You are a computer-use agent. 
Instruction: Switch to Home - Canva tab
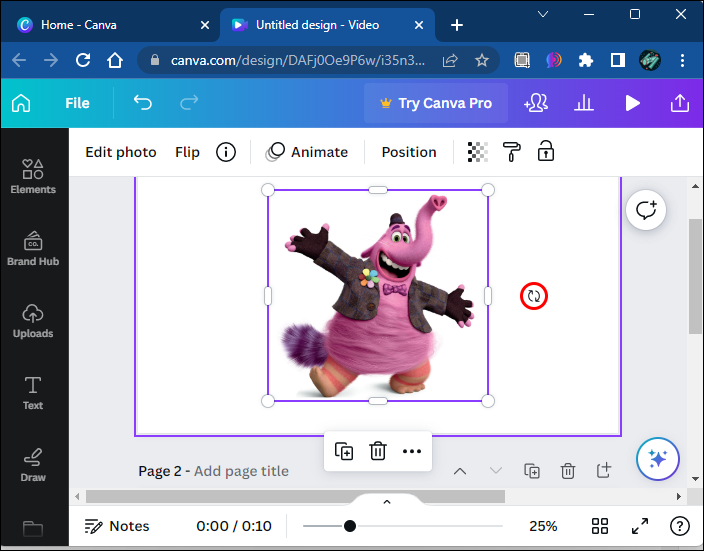[x=108, y=25]
